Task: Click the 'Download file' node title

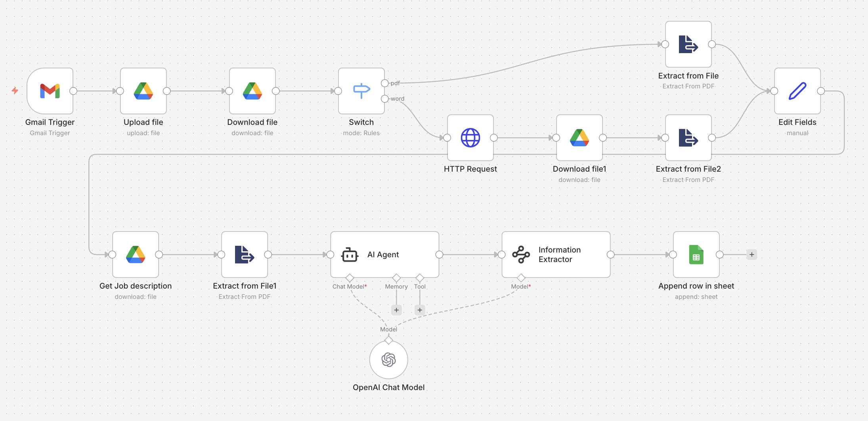Action: point(252,122)
